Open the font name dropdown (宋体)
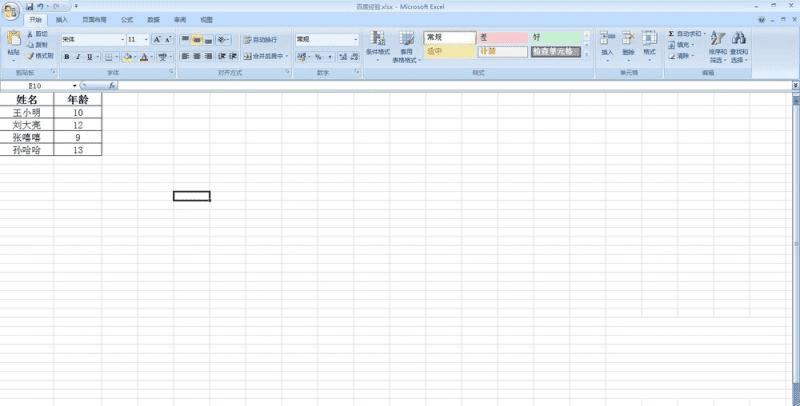This screenshot has width=800, height=406. tap(122, 39)
